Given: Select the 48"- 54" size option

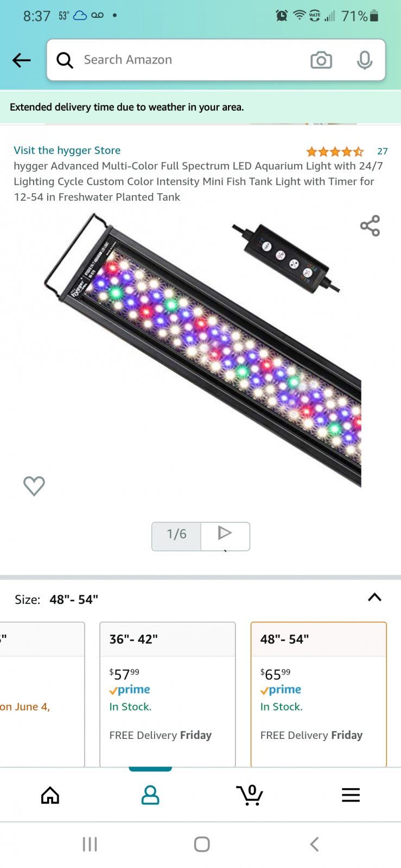Looking at the screenshot, I should (x=319, y=694).
